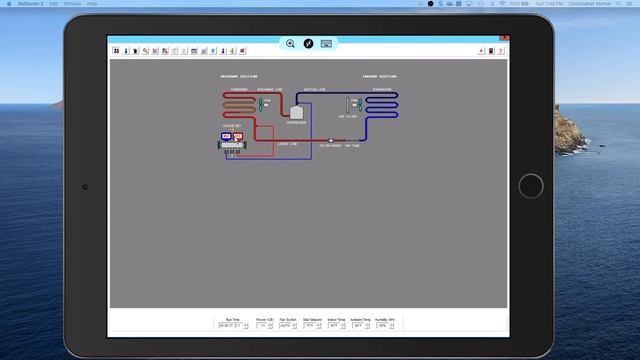Viewport: 640px width, 360px height.
Task: Click the Fan Switch value field
Action: coord(285,326)
